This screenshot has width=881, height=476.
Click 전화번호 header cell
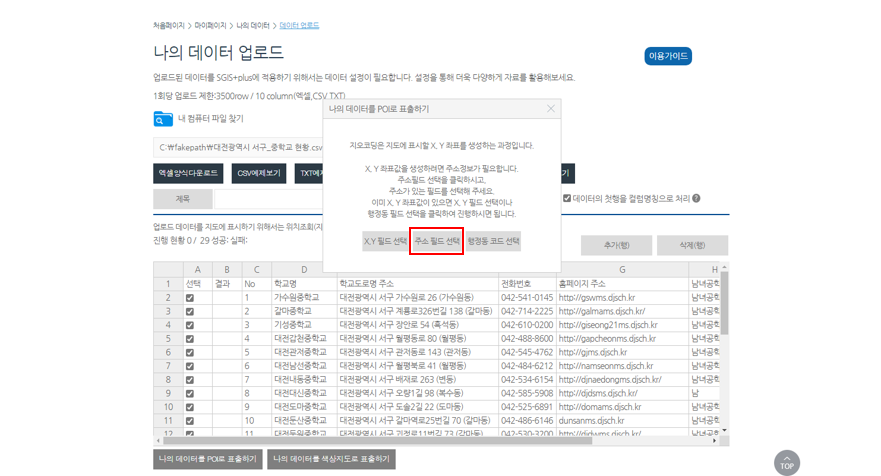pyautogui.click(x=527, y=284)
